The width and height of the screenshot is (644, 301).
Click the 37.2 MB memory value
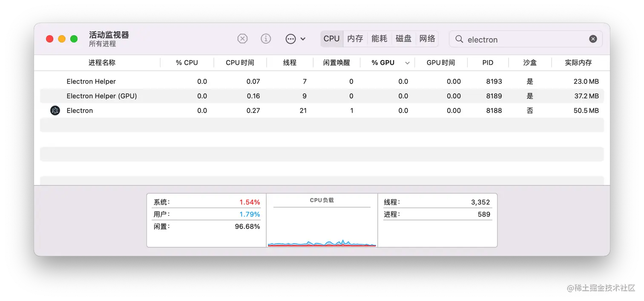(x=586, y=96)
